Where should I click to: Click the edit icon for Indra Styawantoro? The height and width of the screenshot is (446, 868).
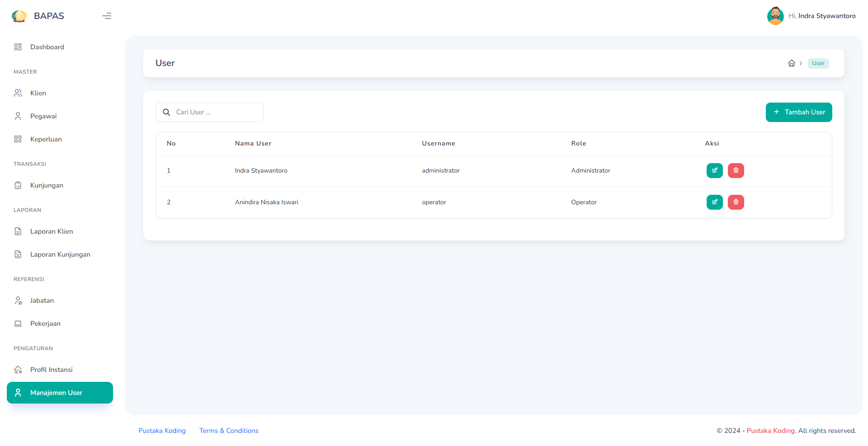pyautogui.click(x=714, y=170)
